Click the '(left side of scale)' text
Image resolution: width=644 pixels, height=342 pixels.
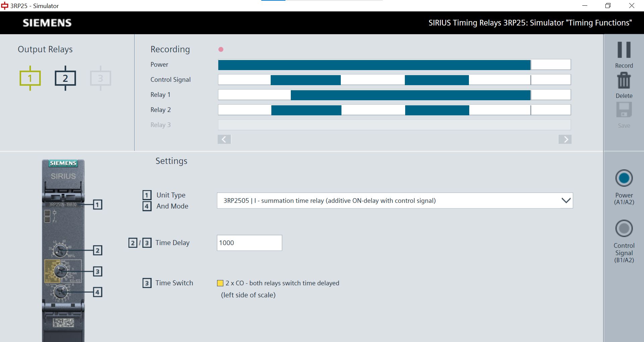pos(248,295)
